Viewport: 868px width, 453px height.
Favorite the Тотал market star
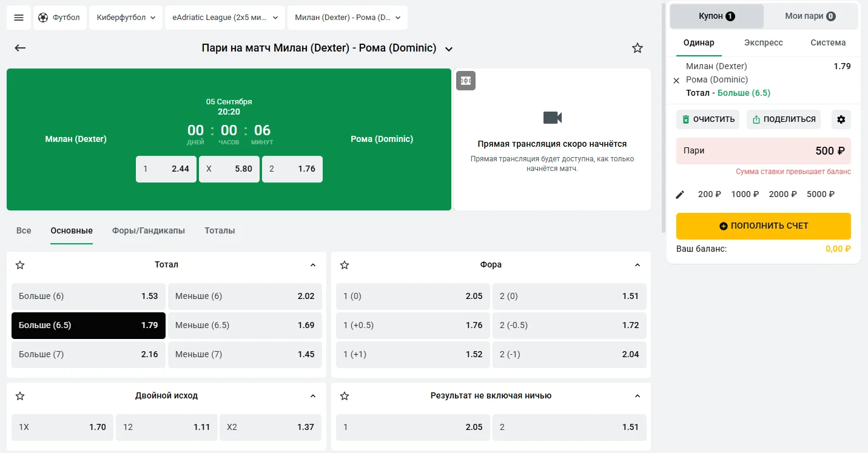click(x=20, y=265)
